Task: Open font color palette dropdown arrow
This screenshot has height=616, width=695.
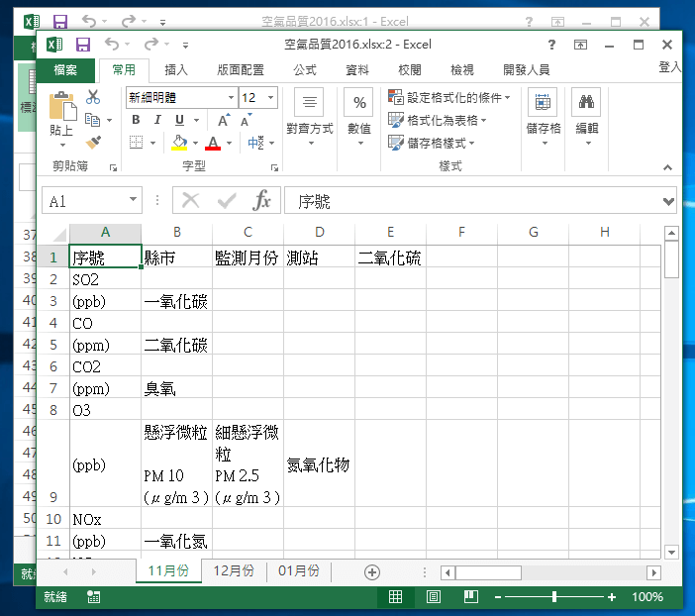Action: [229, 143]
